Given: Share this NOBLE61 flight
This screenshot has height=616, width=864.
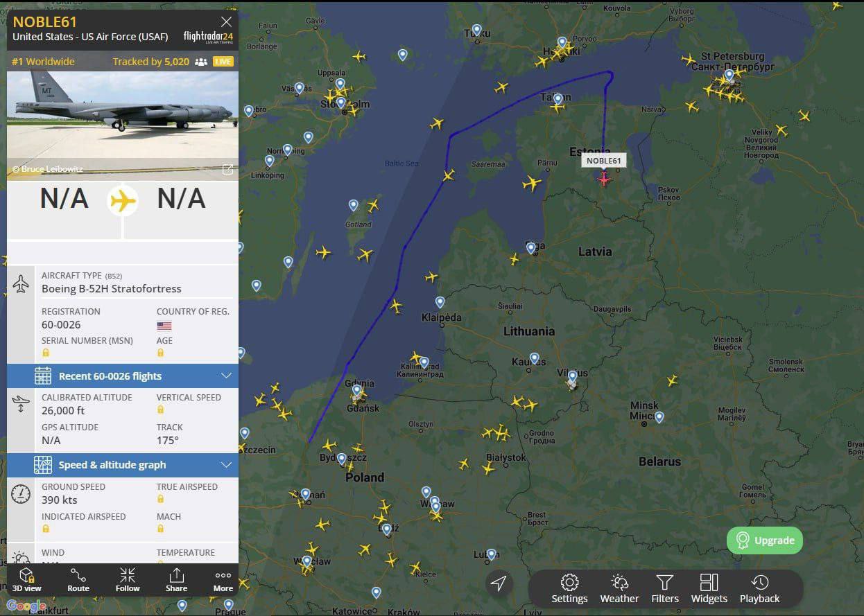Looking at the screenshot, I should (176, 580).
